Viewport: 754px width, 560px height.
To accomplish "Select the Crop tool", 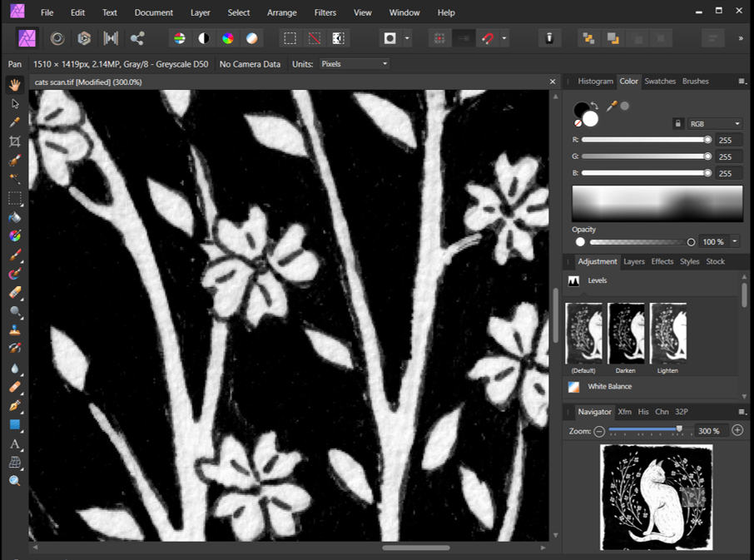I will [15, 141].
